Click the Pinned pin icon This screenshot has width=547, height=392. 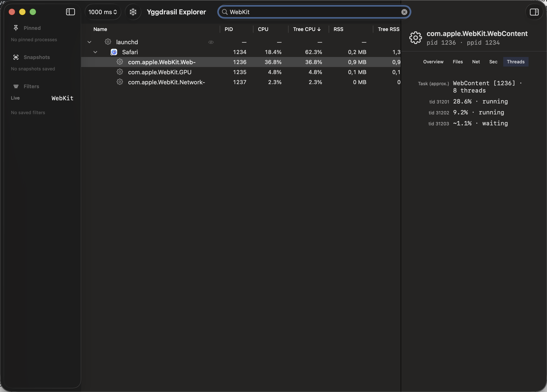(16, 28)
